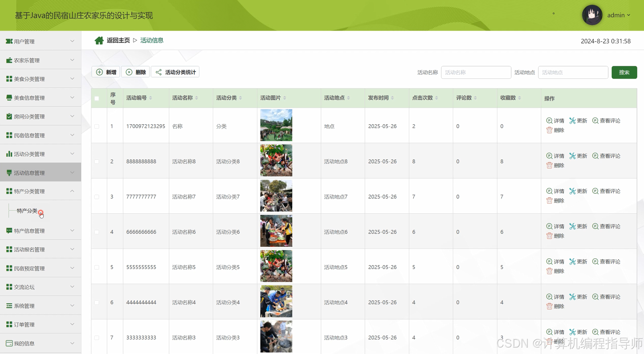Screen dimensions: 644x354
Task: Click the share icon on 活动分类统计
Action: tap(159, 72)
